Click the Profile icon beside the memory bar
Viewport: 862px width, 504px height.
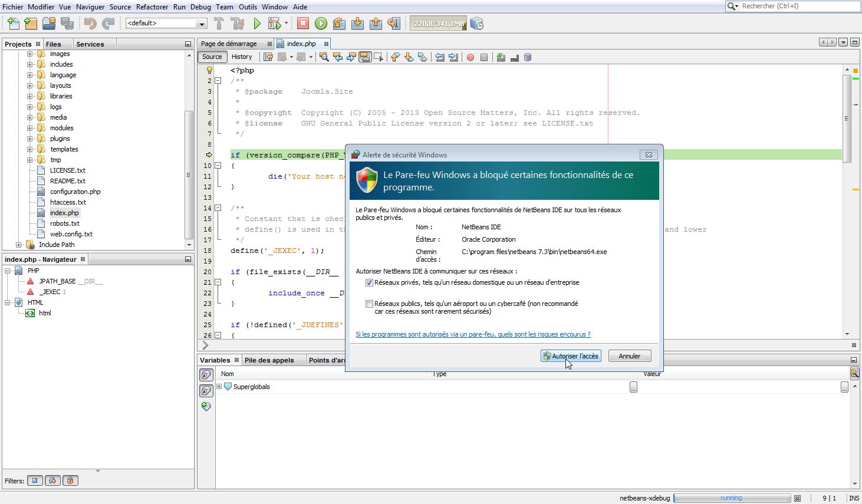[477, 24]
